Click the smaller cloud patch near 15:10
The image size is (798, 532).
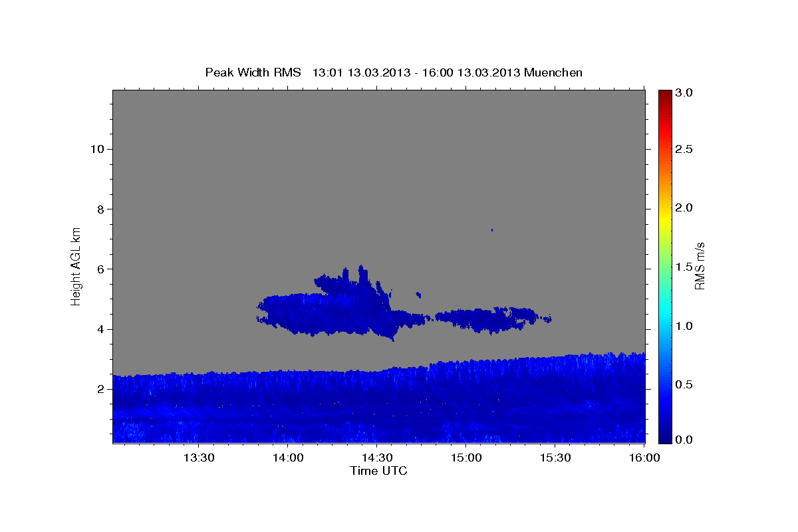pyautogui.click(x=492, y=319)
